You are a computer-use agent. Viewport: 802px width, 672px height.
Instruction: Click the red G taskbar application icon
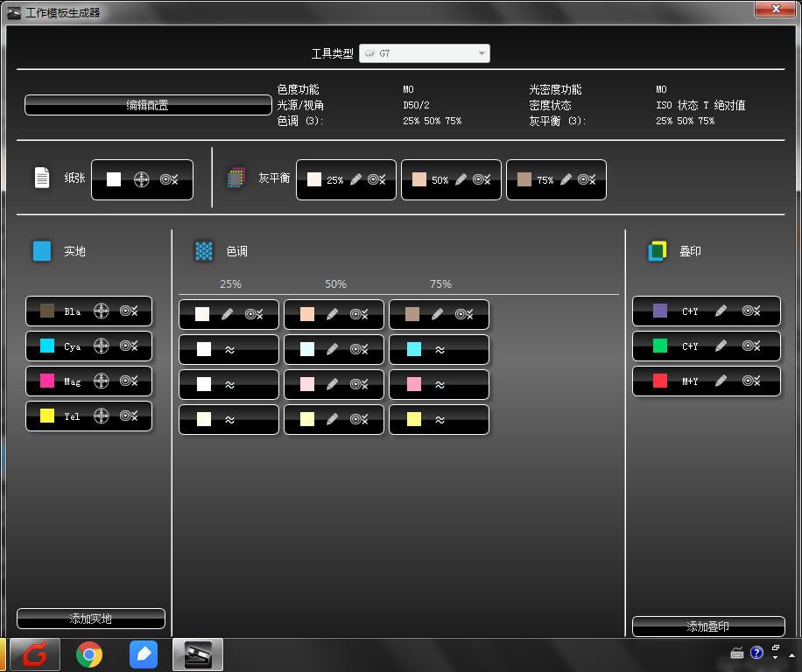click(35, 654)
